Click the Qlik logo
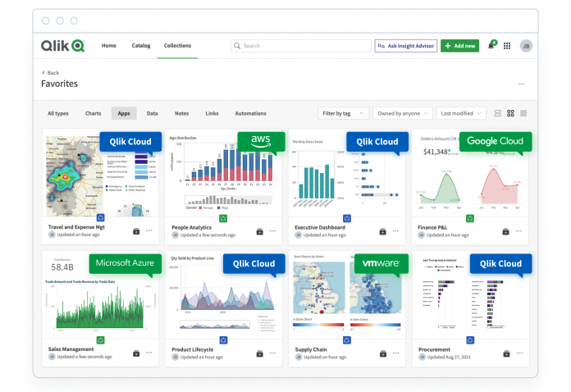 tap(62, 46)
